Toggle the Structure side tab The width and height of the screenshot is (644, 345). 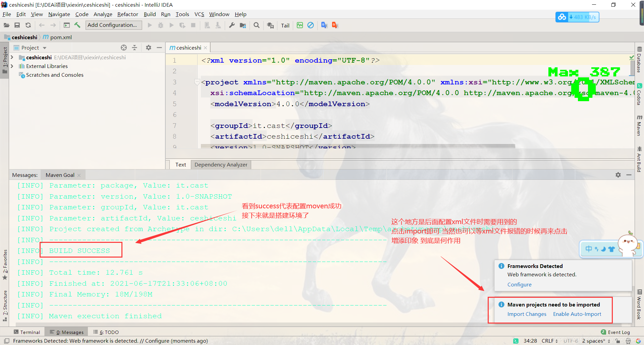pos(5,305)
